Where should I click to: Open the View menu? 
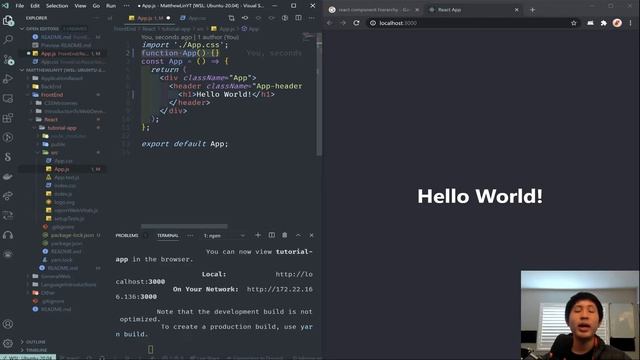pyautogui.click(x=80, y=6)
